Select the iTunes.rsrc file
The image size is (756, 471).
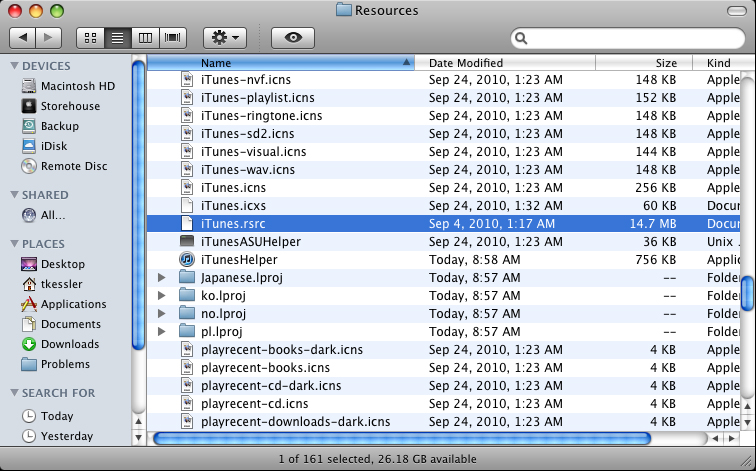pyautogui.click(x=444, y=224)
